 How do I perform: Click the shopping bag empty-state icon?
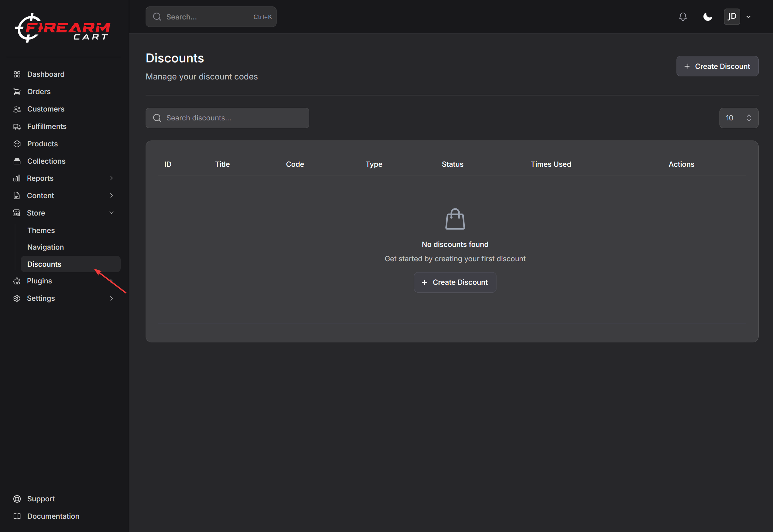click(455, 219)
